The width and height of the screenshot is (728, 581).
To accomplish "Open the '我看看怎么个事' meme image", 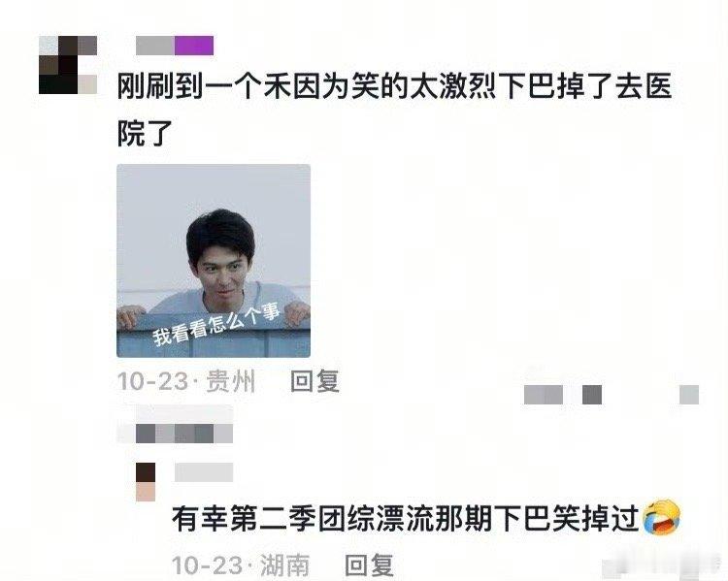I will pyautogui.click(x=214, y=261).
